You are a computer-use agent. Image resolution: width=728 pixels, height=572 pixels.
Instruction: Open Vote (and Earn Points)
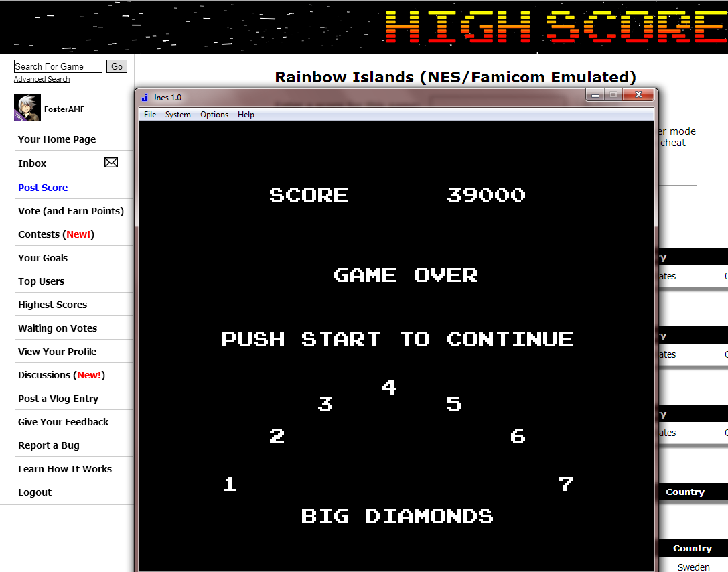click(x=71, y=211)
